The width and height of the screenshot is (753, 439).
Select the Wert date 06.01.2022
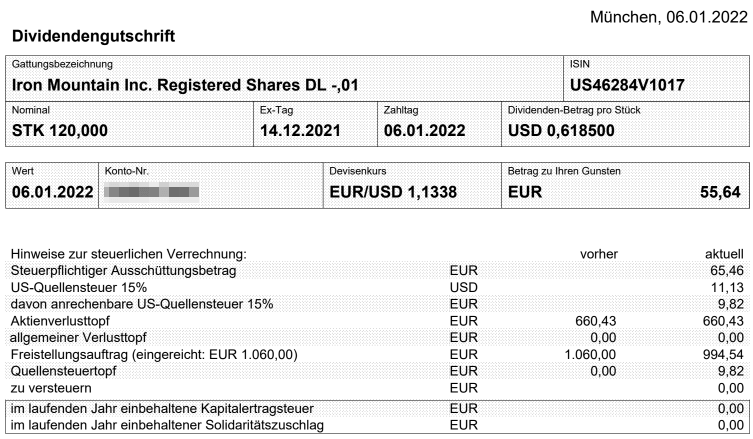click(53, 192)
